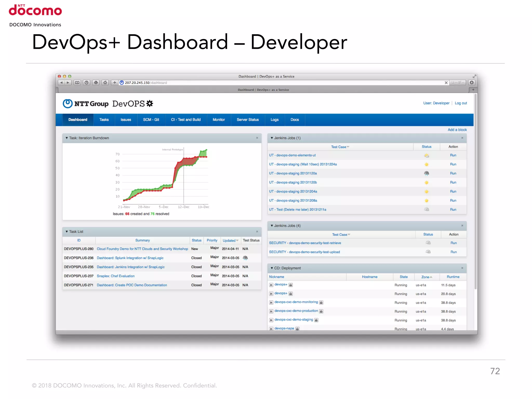Click cloud status icon for security-test-retrieve
The image size is (532, 399).
[x=428, y=243]
